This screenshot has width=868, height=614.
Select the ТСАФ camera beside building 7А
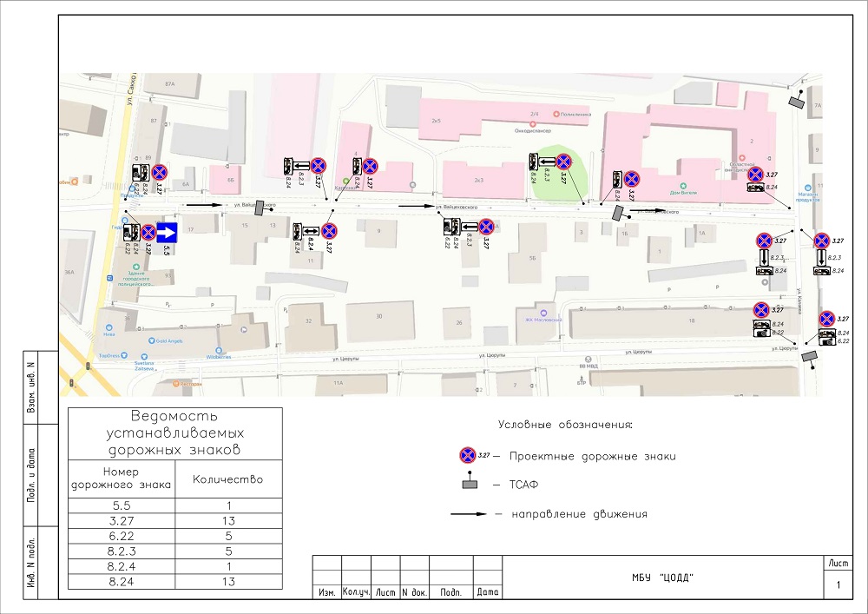tap(796, 102)
